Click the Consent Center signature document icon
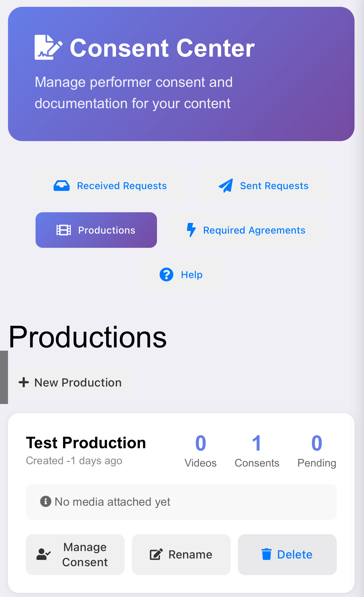 click(x=48, y=47)
